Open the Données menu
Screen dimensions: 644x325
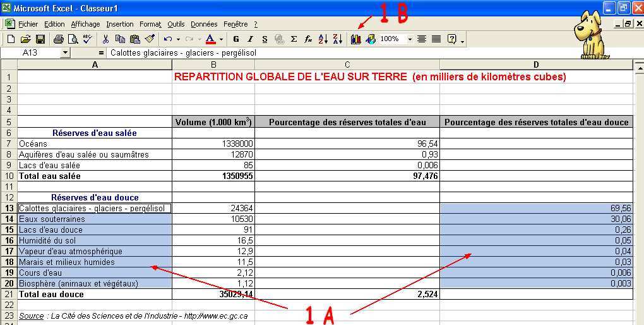(204, 24)
